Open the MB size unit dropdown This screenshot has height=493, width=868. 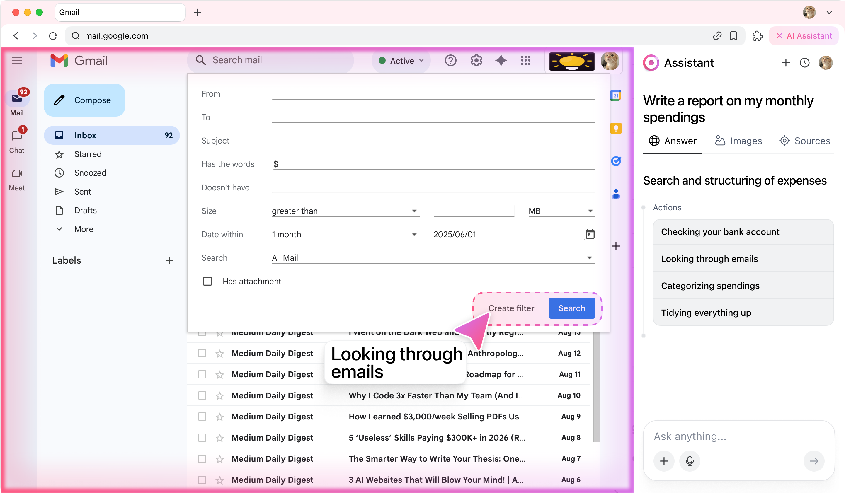(561, 211)
